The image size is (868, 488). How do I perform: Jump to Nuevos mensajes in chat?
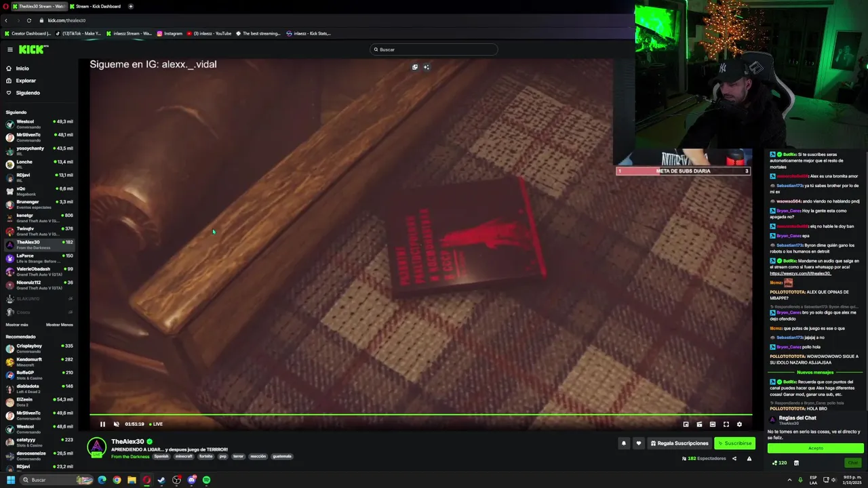click(x=815, y=372)
